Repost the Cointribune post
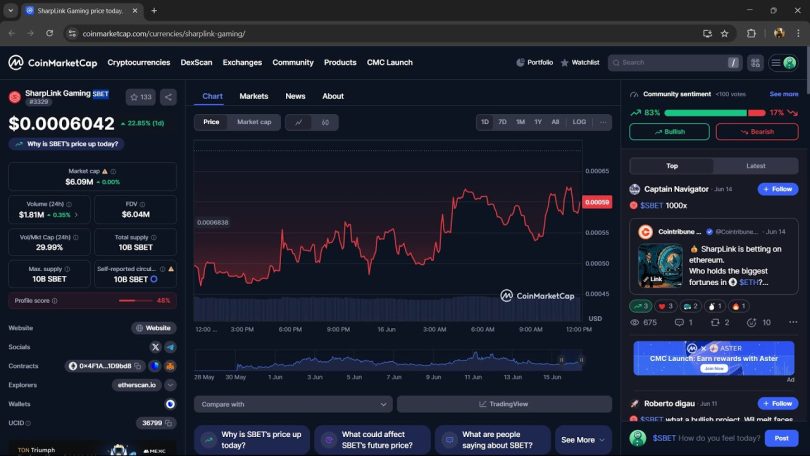Screen dimensions: 810x456 click(x=715, y=322)
